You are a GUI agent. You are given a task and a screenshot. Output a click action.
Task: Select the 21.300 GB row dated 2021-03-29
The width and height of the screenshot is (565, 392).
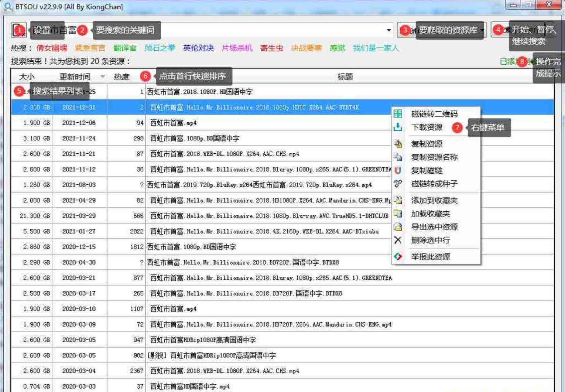[x=282, y=216]
